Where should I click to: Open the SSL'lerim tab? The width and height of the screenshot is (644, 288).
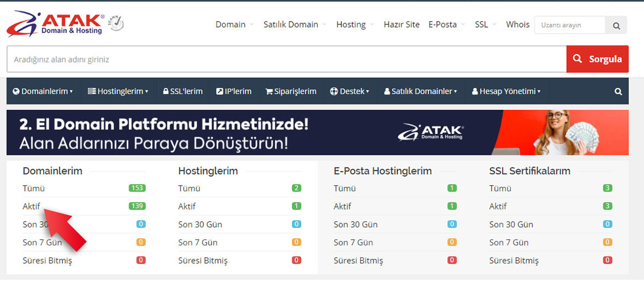(x=183, y=91)
